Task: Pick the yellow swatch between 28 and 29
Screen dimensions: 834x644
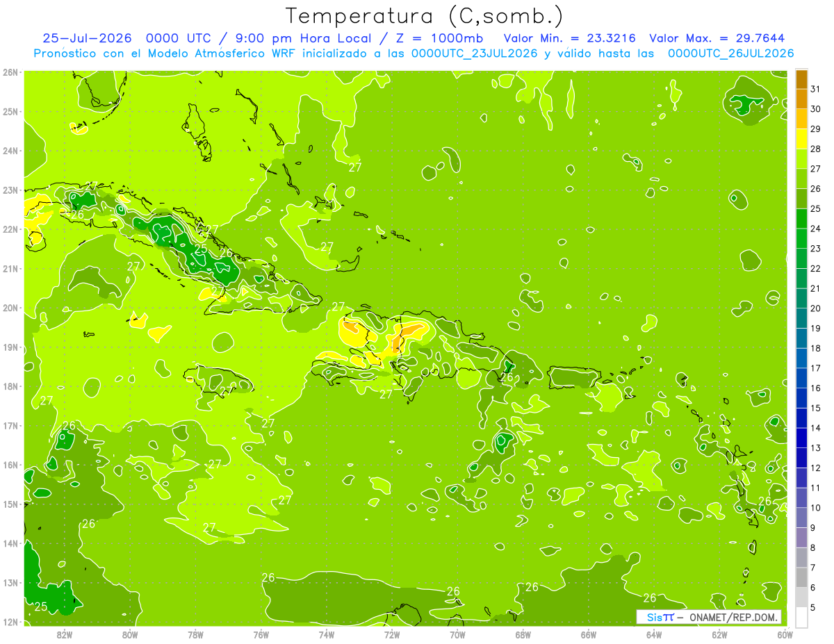Action: [x=801, y=139]
